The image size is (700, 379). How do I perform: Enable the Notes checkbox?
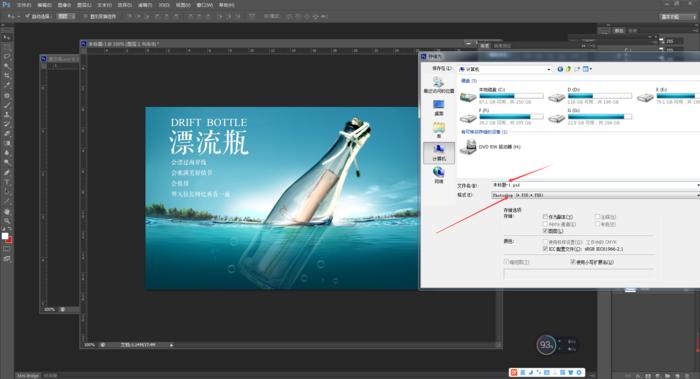597,217
